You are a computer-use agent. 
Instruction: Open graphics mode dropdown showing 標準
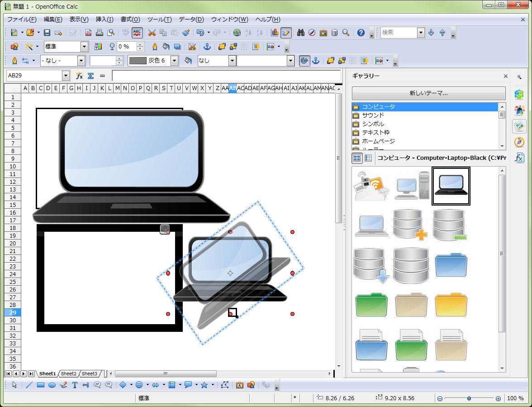tap(85, 47)
